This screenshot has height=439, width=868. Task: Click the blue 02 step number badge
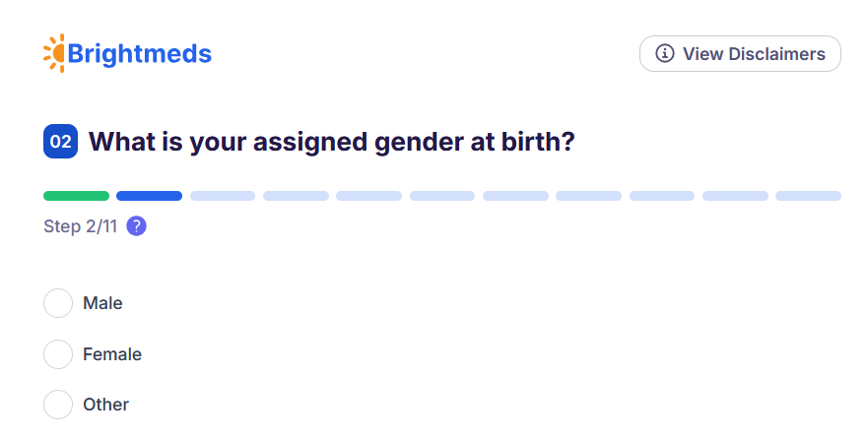click(x=60, y=142)
